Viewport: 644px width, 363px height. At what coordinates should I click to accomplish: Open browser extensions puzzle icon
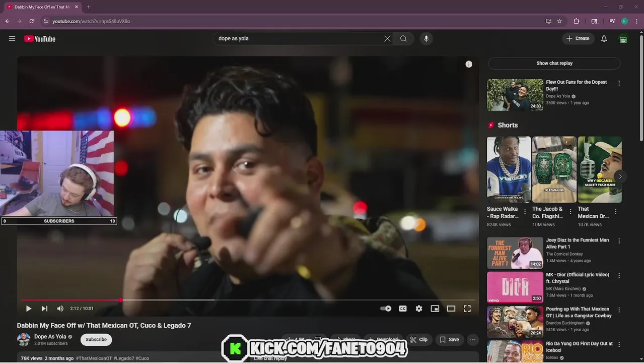[577, 21]
